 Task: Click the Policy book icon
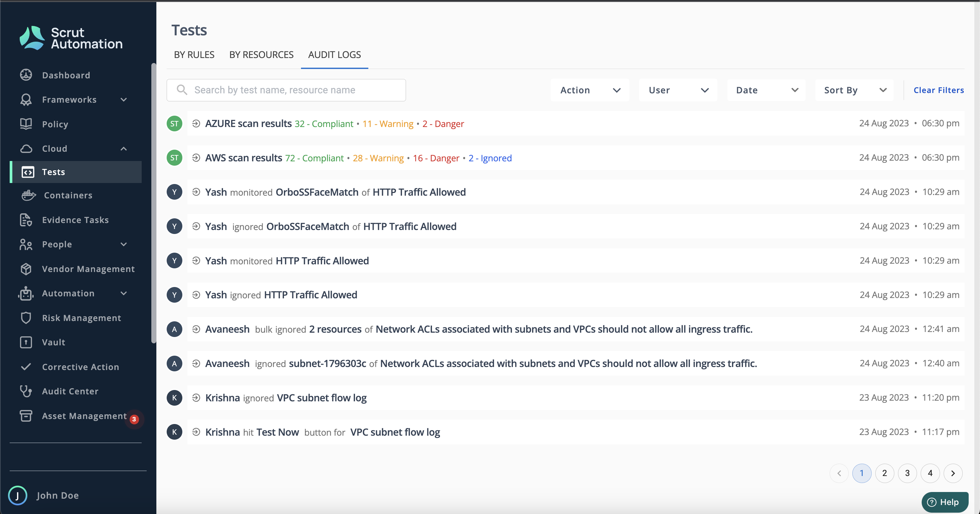26,124
